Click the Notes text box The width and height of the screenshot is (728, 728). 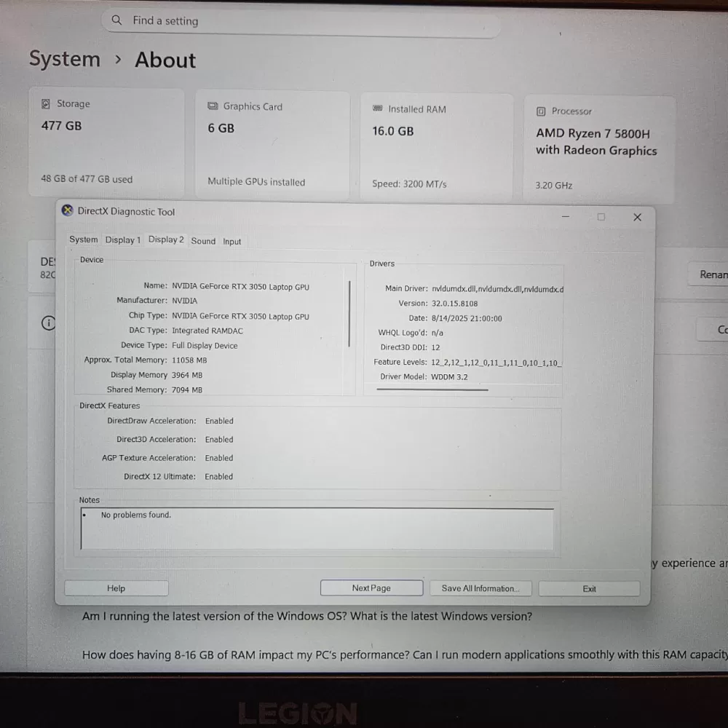point(317,529)
